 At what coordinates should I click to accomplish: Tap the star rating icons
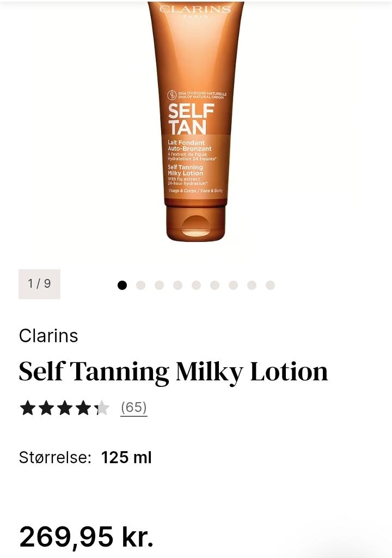(65, 408)
